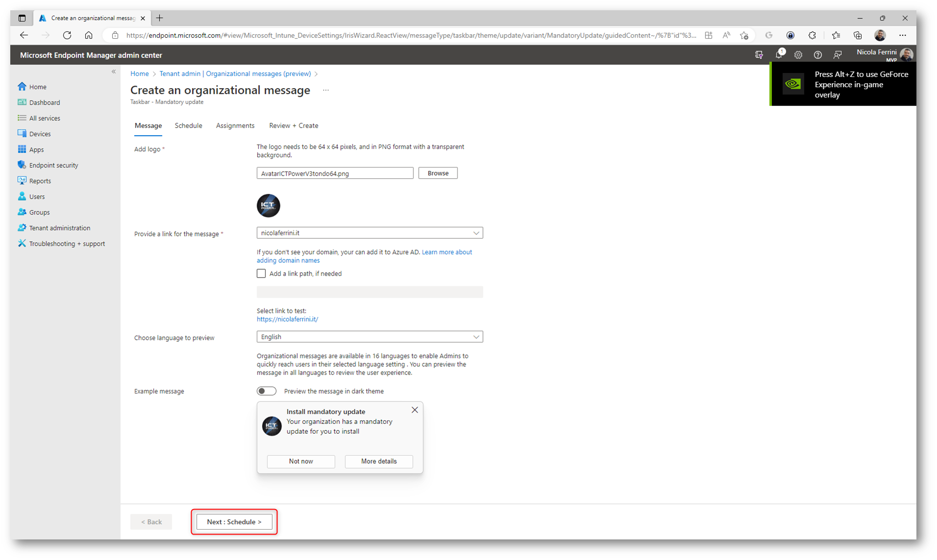Open Learn more about adding domain names
Viewport: 937px width, 560px height.
click(x=364, y=257)
